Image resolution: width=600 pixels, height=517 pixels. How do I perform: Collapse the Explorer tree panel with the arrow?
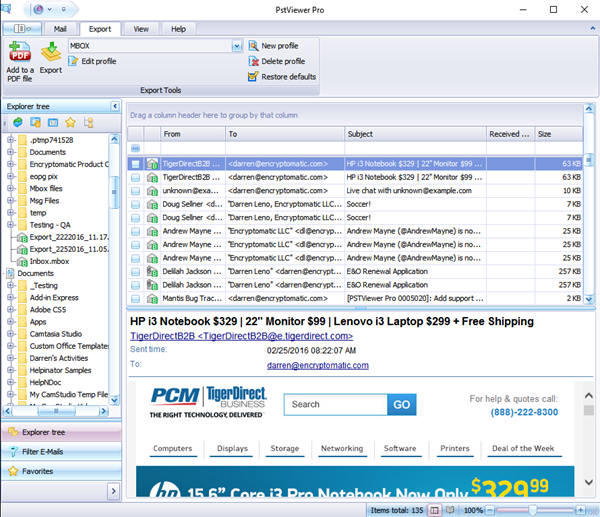click(115, 105)
